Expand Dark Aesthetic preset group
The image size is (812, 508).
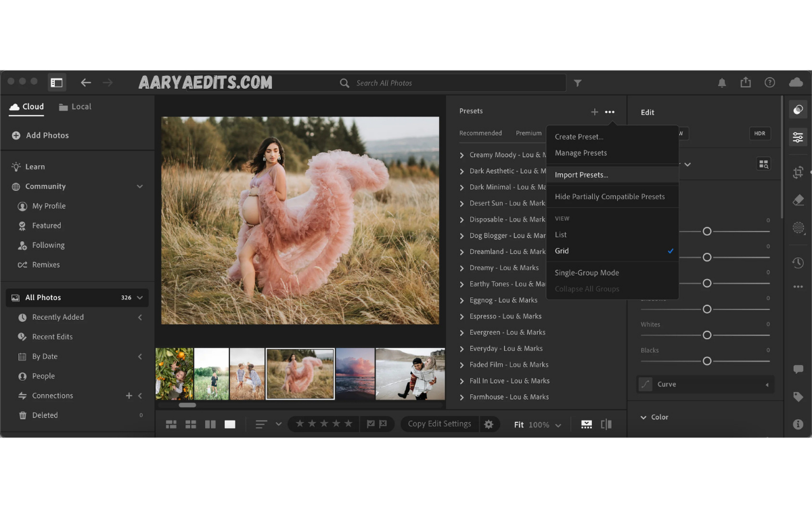(462, 171)
